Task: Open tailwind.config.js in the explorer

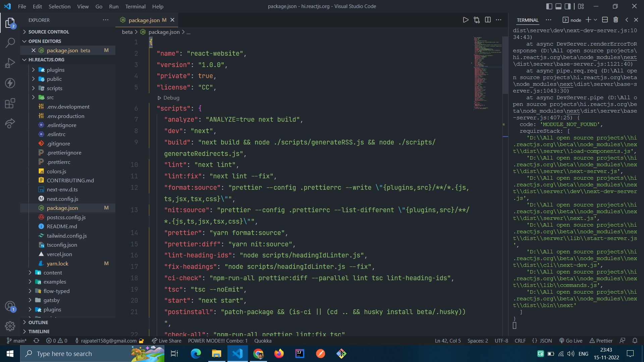Action: click(x=67, y=236)
